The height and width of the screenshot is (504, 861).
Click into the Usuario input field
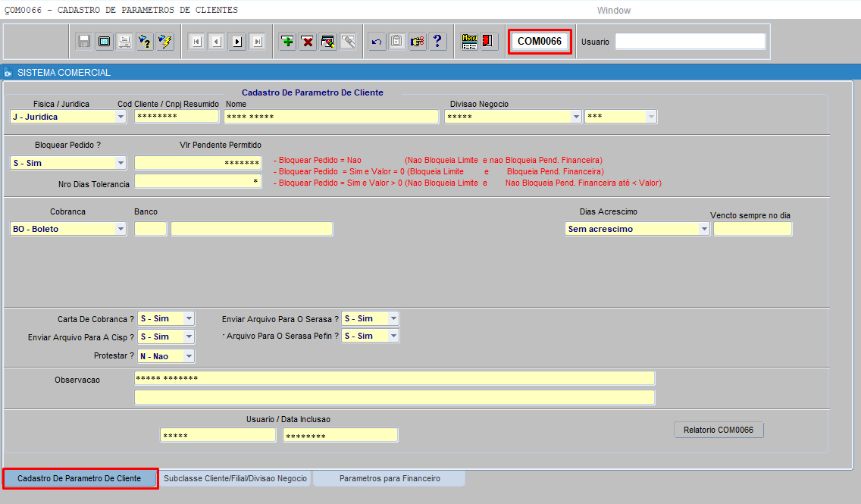click(690, 42)
